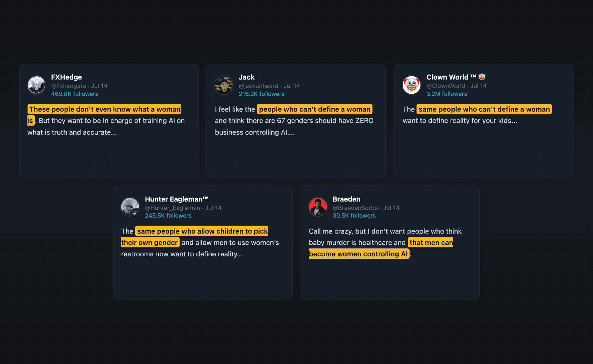Select highlighted "become women controlling AI" phrase

359,254
